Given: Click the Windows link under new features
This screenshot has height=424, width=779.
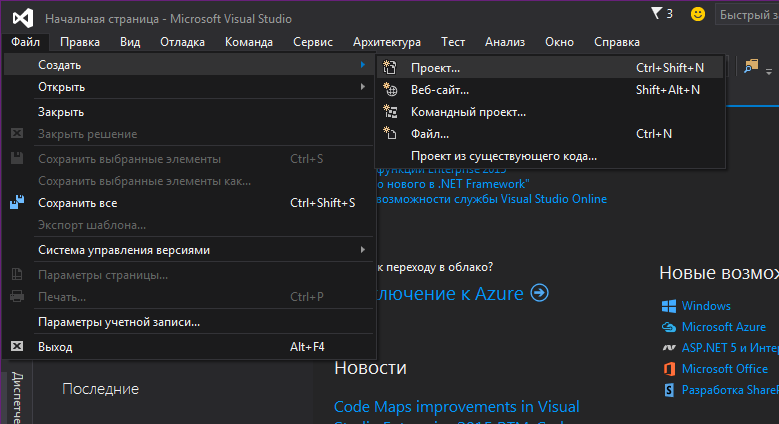Looking at the screenshot, I should 706,306.
